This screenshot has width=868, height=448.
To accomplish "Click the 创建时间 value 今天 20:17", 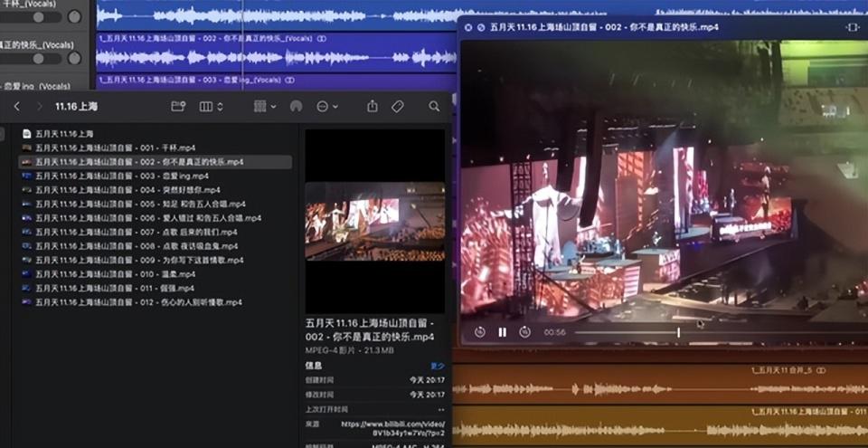I will pos(427,380).
